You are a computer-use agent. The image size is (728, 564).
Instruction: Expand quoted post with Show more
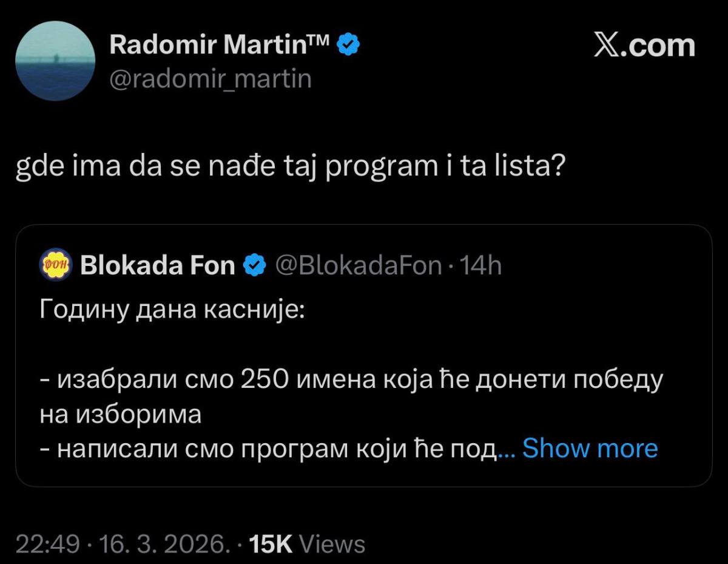pyautogui.click(x=590, y=449)
